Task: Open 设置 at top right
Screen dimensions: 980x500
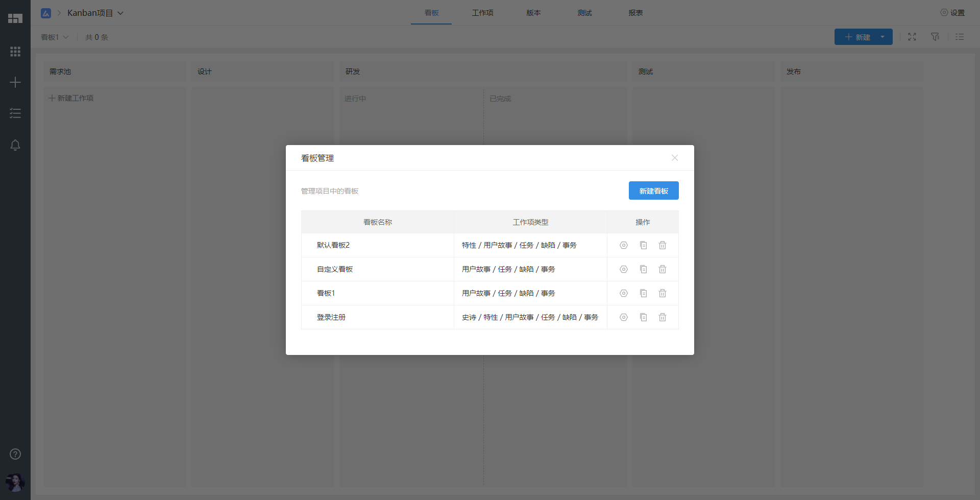Action: pos(952,13)
